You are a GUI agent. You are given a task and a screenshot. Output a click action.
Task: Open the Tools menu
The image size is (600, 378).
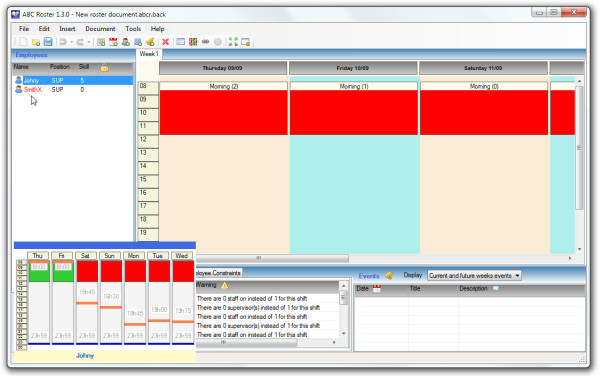click(x=133, y=29)
